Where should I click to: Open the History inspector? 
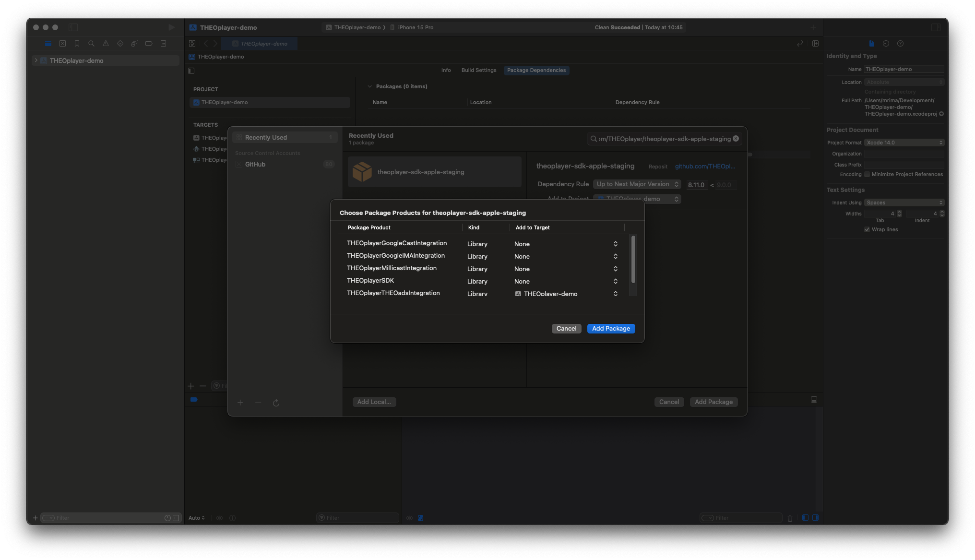pos(886,44)
